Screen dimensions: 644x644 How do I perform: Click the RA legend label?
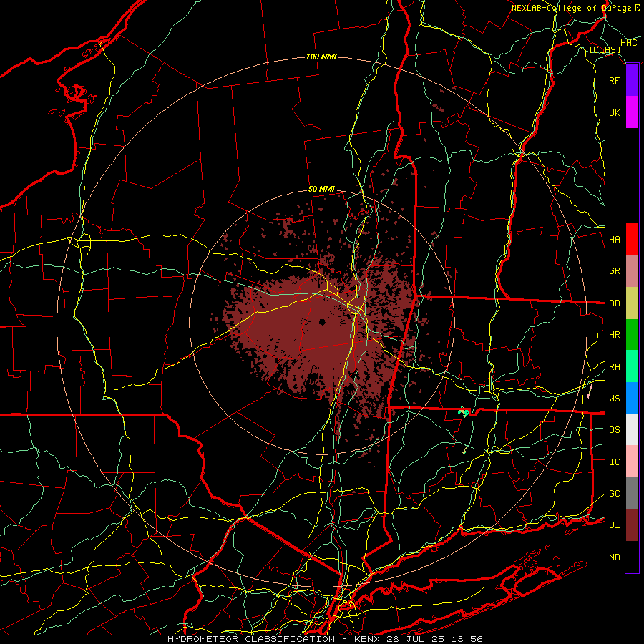[x=614, y=367]
